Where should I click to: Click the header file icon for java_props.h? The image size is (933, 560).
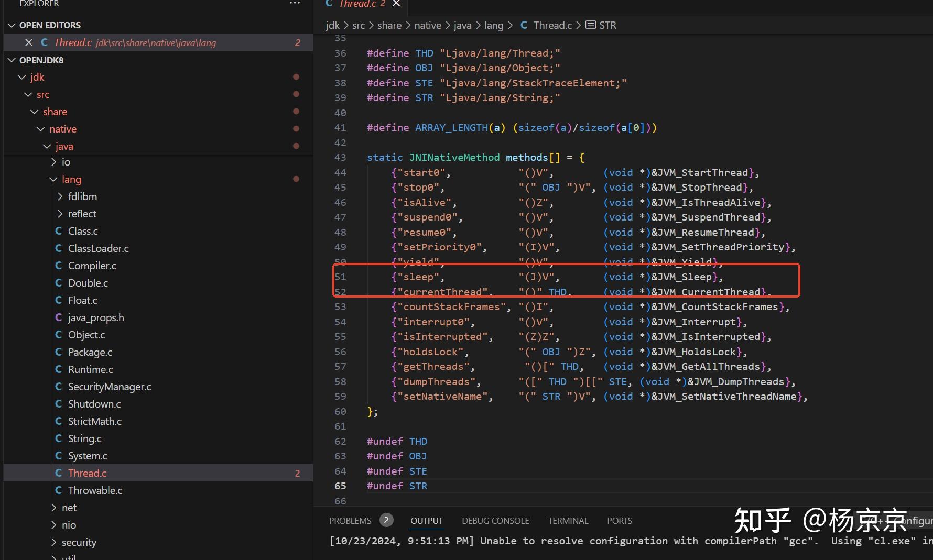pos(59,317)
